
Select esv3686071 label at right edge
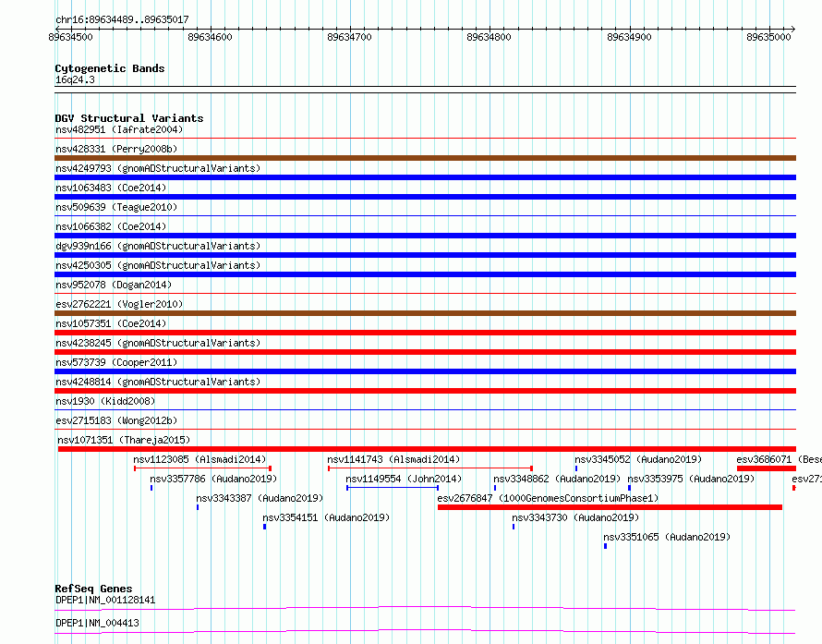coord(779,459)
